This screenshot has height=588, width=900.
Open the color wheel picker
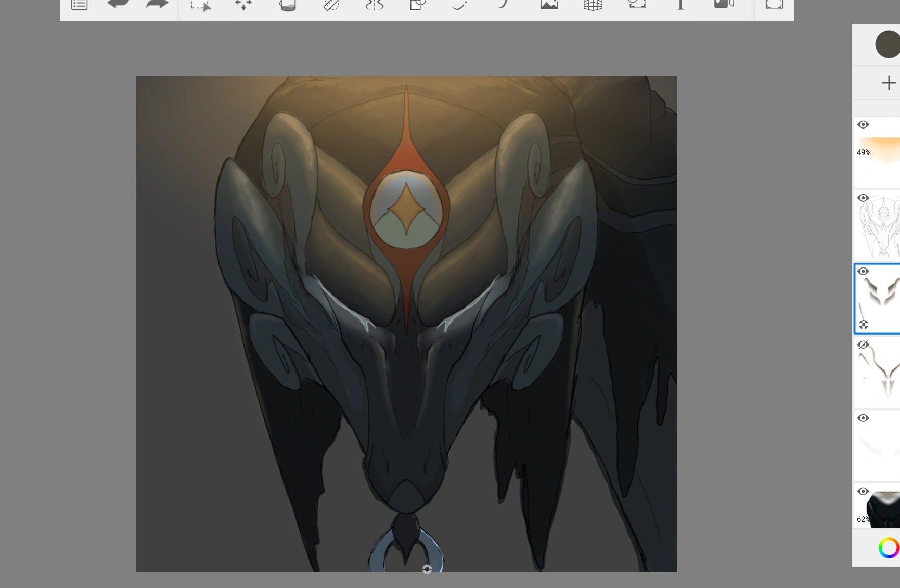[890, 547]
